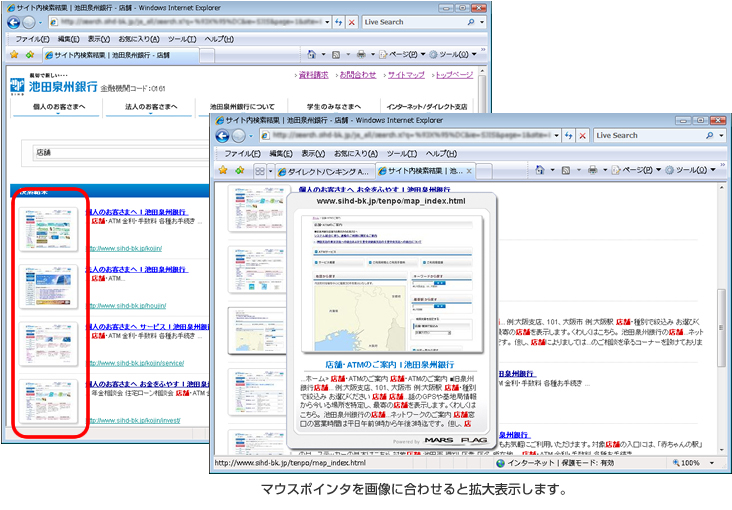Close the サイト内検索結果 tab in front window
Screen dimensions: 732x510
click(469, 171)
